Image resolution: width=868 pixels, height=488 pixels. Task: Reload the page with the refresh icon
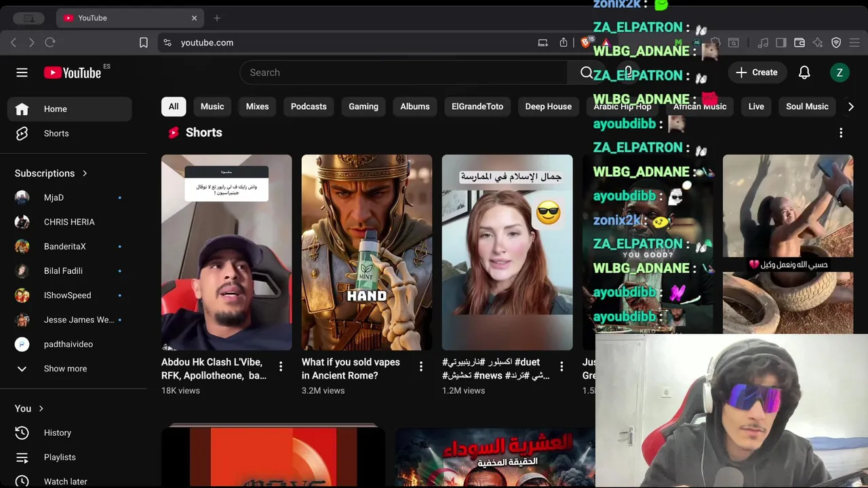click(50, 43)
